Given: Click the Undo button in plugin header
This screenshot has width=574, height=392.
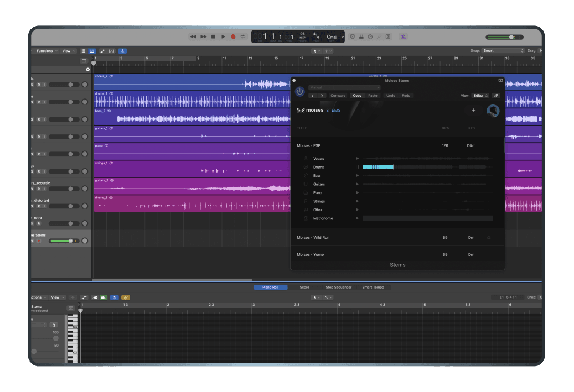Looking at the screenshot, I should [391, 96].
